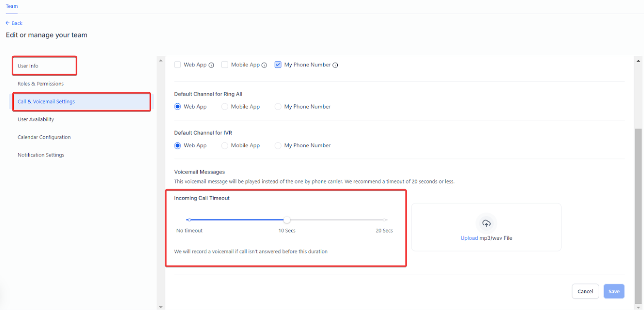Open the User Info section
Image resolution: width=644 pixels, height=310 pixels.
[28, 66]
